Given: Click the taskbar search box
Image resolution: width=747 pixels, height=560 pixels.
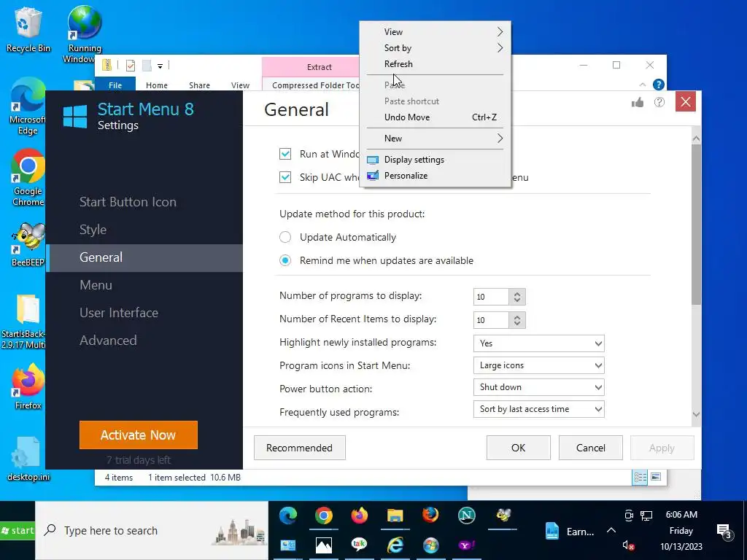Looking at the screenshot, I should [152, 531].
